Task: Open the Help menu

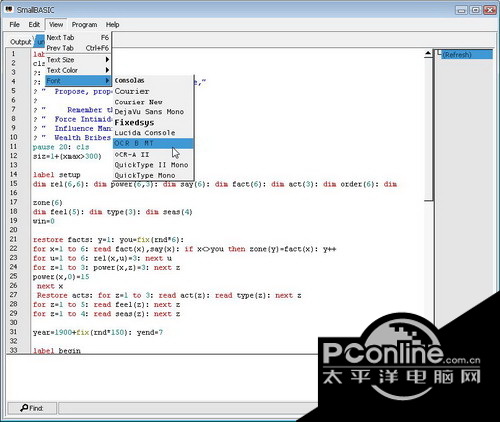Action: coord(112,25)
